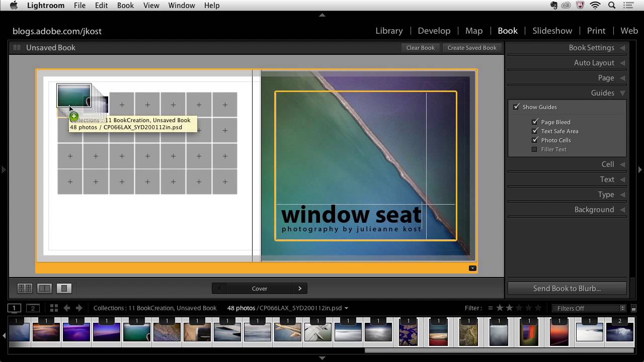This screenshot has width=644, height=362.
Task: Select the white cloud filmstrip thumbnail labeled 2
Action: coord(620,332)
